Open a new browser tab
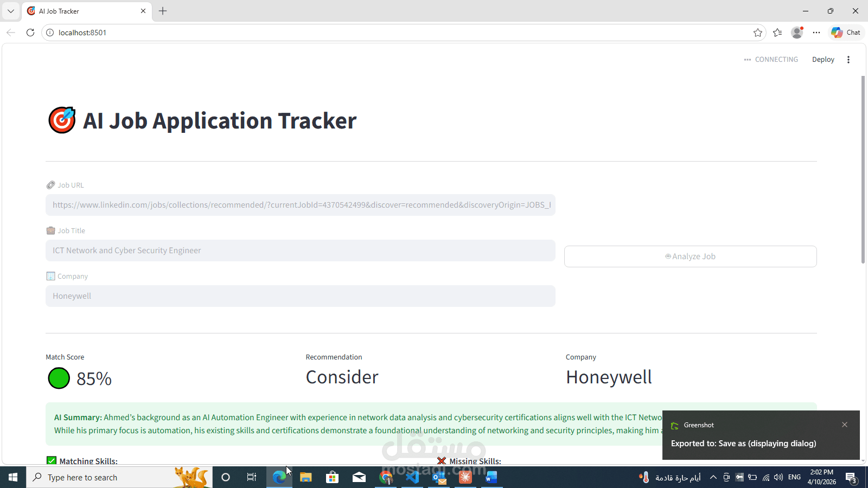The image size is (868, 488). [x=163, y=11]
